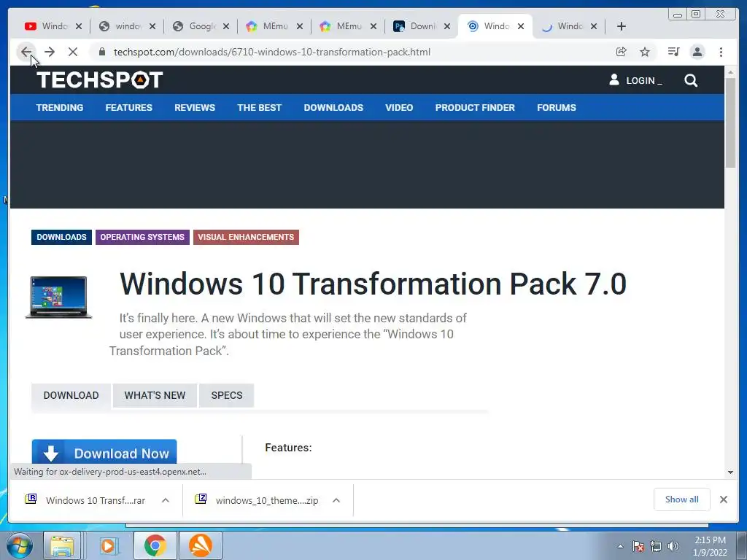Open FORUMS in the nav bar
The width and height of the screenshot is (747, 560).
point(557,108)
